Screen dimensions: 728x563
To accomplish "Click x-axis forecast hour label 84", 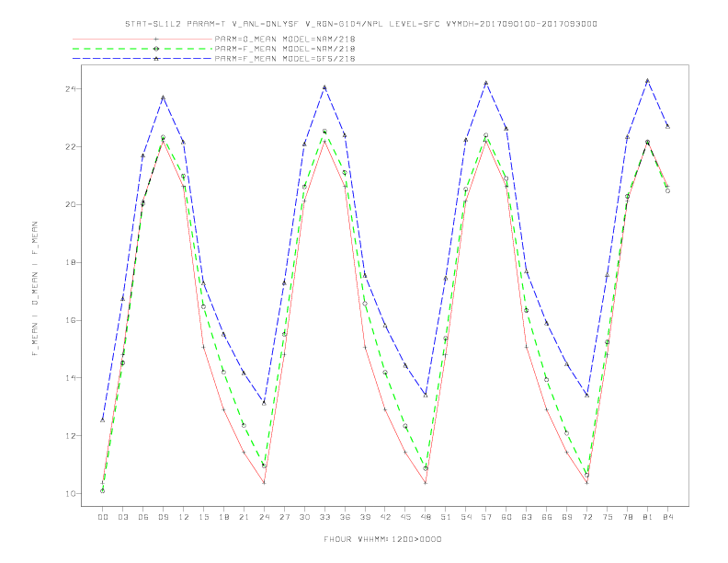I will point(667,517).
